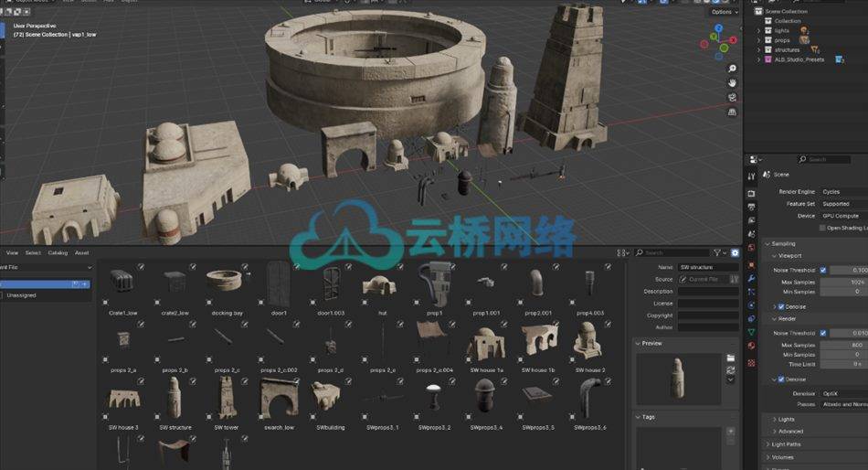Open the Output properties printer icon
Screen dimensions: 868x470
751,207
